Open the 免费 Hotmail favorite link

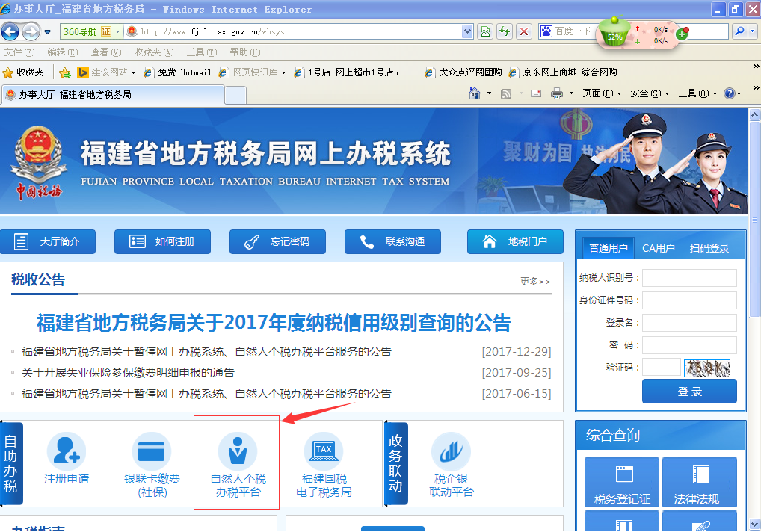(x=178, y=72)
